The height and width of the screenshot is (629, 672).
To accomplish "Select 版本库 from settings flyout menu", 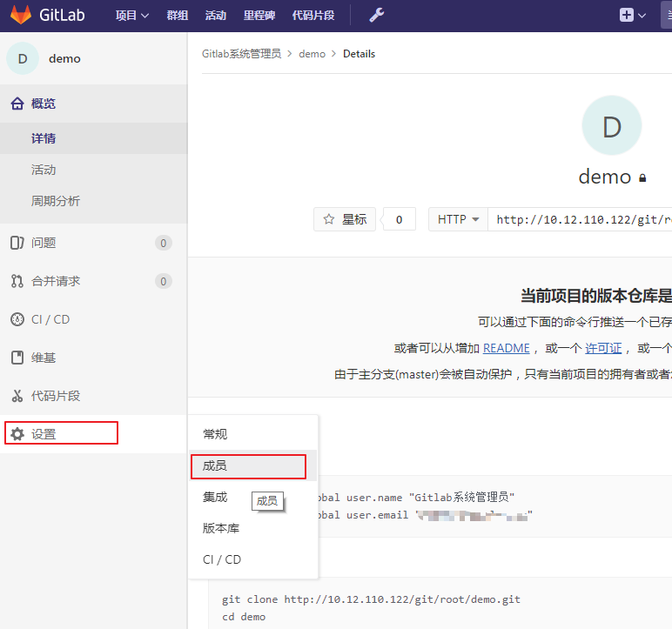I will click(221, 528).
